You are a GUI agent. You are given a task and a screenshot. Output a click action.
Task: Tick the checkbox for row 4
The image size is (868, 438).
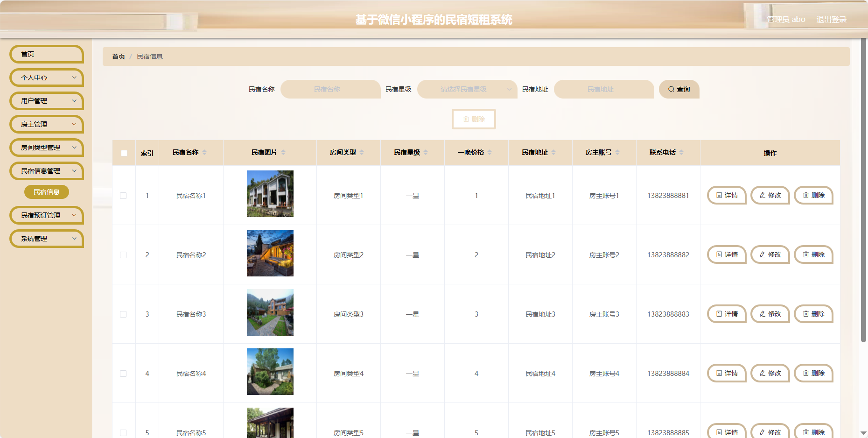point(123,374)
